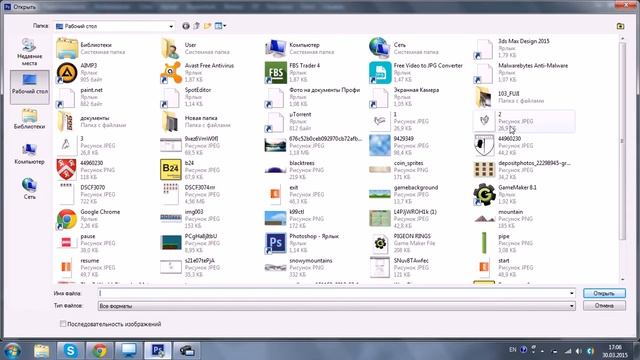Viewport: 640px width, 360px height.
Task: Click the file list vertical scrollbar
Action: [622, 141]
